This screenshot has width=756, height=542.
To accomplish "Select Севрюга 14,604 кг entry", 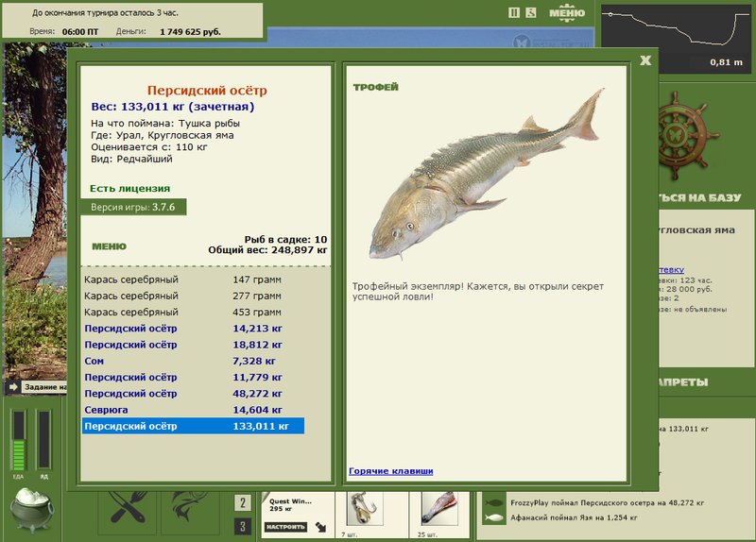I will [x=193, y=410].
